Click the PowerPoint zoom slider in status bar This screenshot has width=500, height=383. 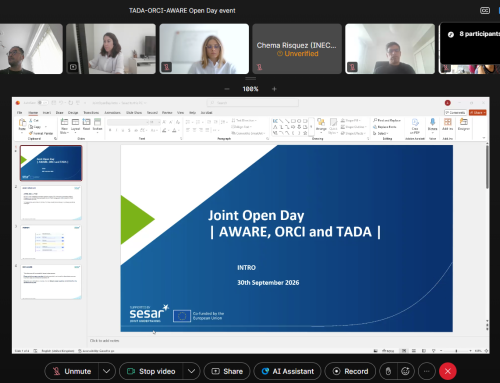(456, 351)
